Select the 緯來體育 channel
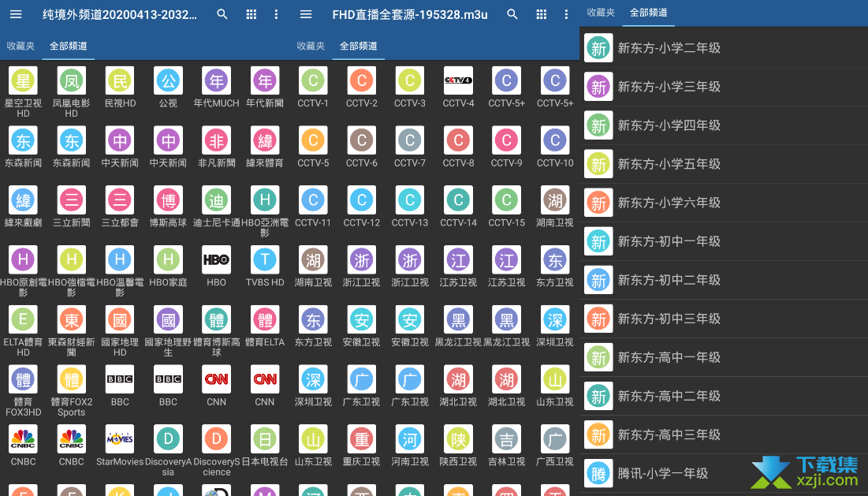 pyautogui.click(x=265, y=147)
